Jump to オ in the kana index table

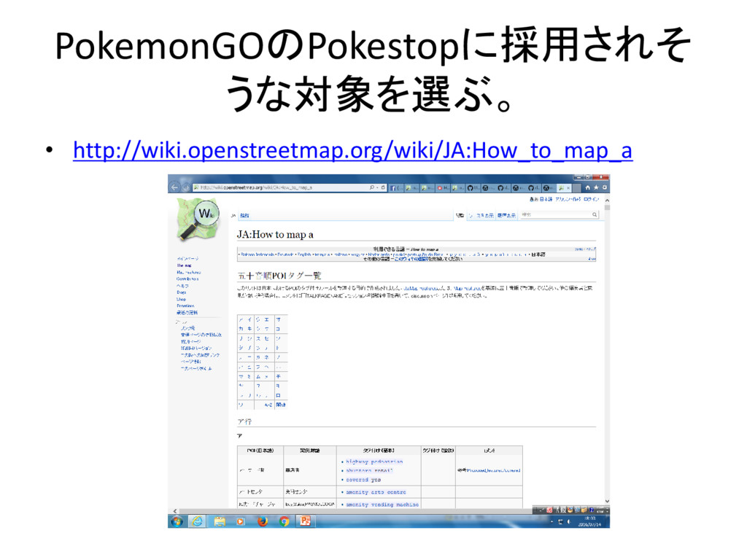coord(279,319)
